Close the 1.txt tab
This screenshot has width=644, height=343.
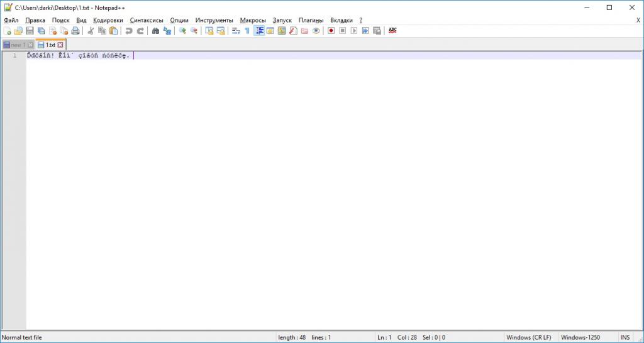coord(60,45)
